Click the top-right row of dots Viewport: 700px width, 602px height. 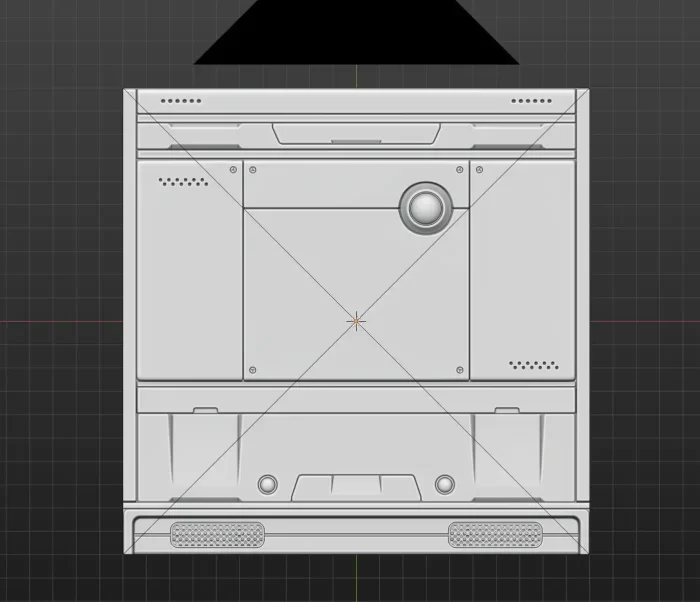point(532,101)
